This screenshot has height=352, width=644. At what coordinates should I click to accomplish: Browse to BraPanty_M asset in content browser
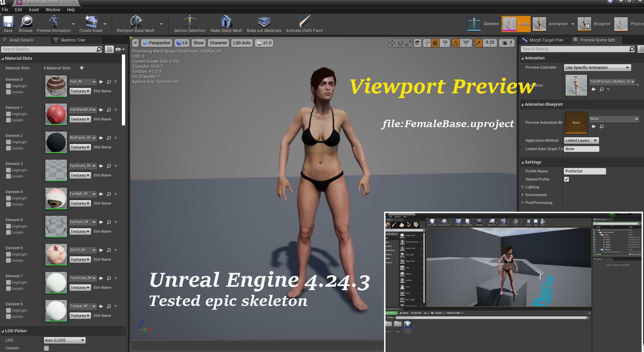(109, 138)
